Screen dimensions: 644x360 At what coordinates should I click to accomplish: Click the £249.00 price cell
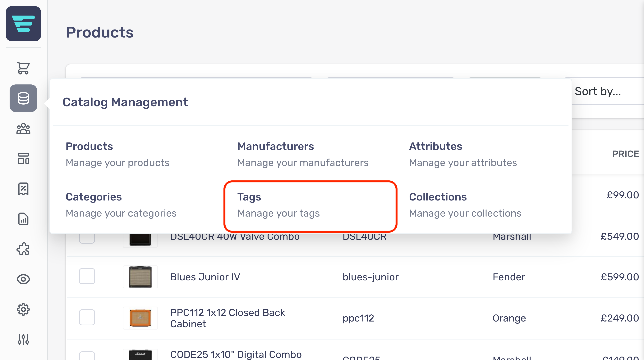pos(620,318)
